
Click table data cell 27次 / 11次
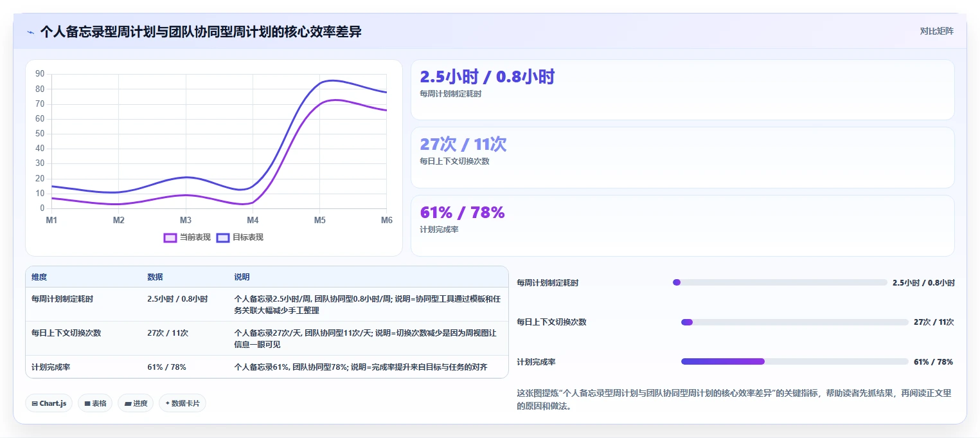[168, 333]
